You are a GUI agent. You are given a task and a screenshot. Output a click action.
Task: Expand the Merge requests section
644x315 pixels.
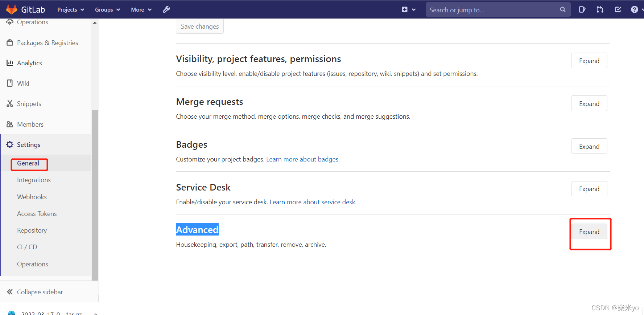(x=589, y=103)
